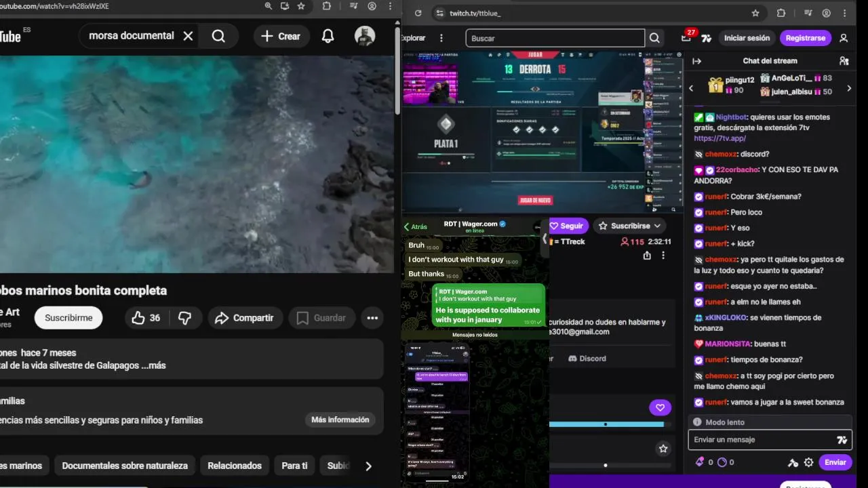Collapse the Twitch chat panel
868x488 pixels.
pyautogui.click(x=696, y=61)
